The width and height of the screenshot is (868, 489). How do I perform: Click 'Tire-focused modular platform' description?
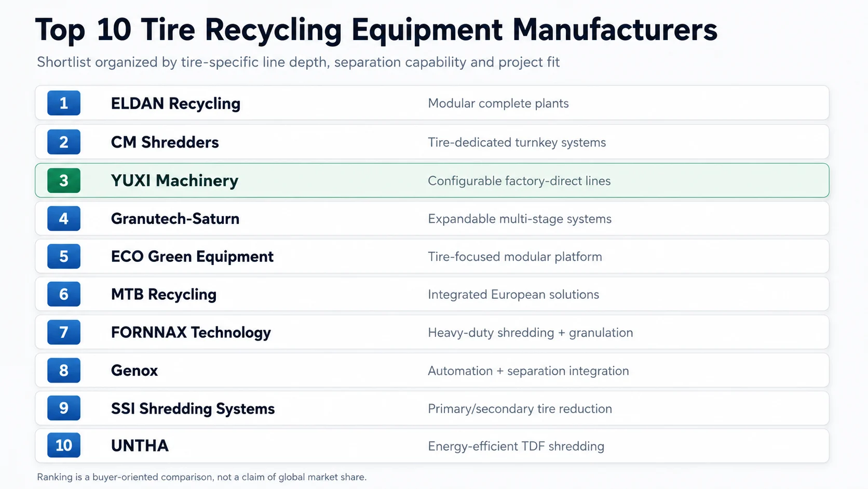(x=515, y=257)
